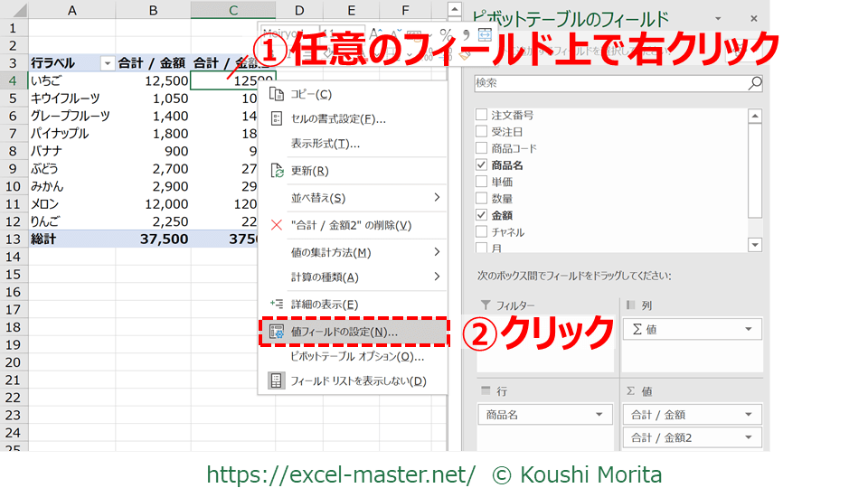Open the 並べ替え (Sort) submenu
868x488 pixels.
click(x=353, y=198)
